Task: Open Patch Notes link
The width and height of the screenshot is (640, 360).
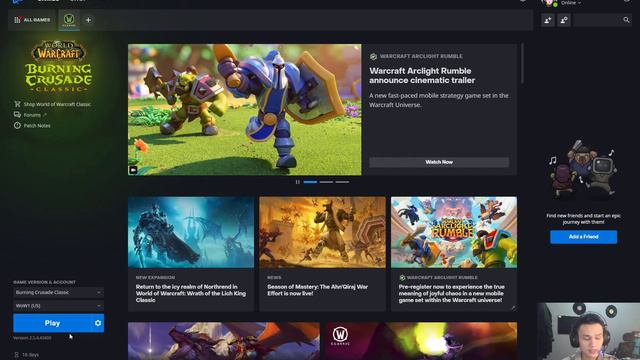Action: (37, 126)
